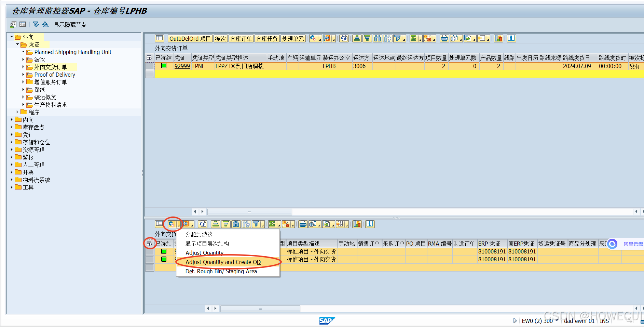Click the 路线发货日 column header
Viewport: 644px width, 327px height.
[580, 58]
